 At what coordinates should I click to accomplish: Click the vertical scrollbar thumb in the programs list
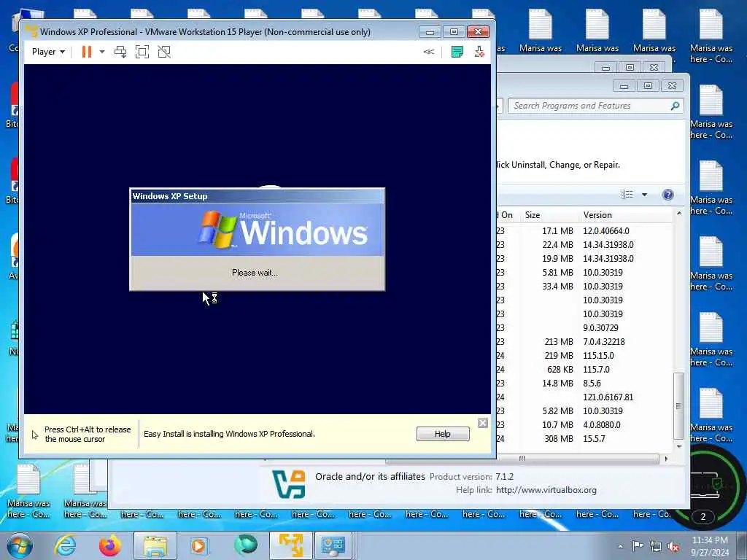(679, 405)
